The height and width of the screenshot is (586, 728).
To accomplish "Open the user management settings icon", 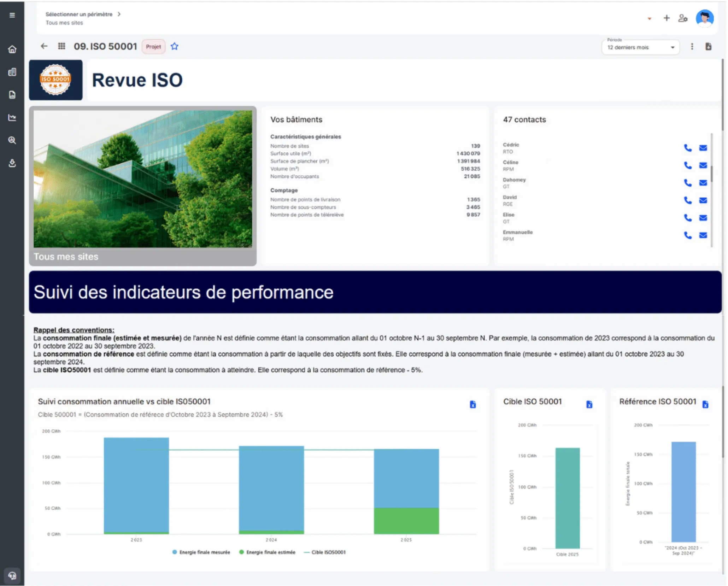I will point(683,18).
